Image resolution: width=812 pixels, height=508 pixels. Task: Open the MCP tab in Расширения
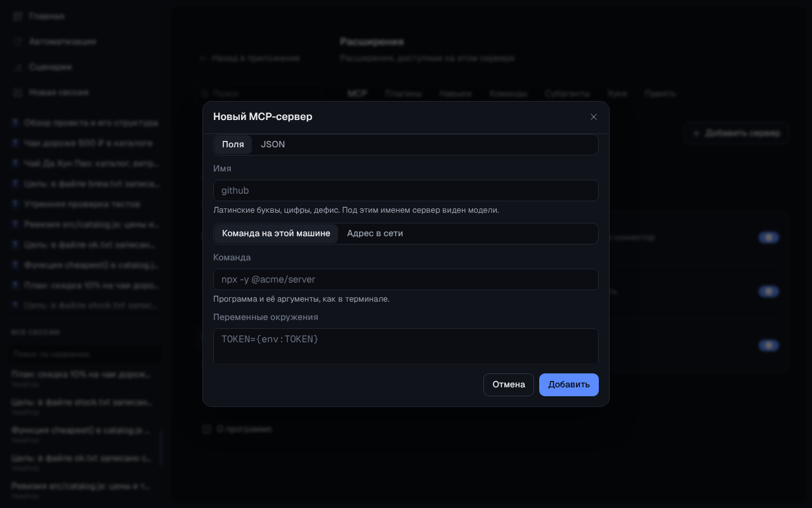357,93
